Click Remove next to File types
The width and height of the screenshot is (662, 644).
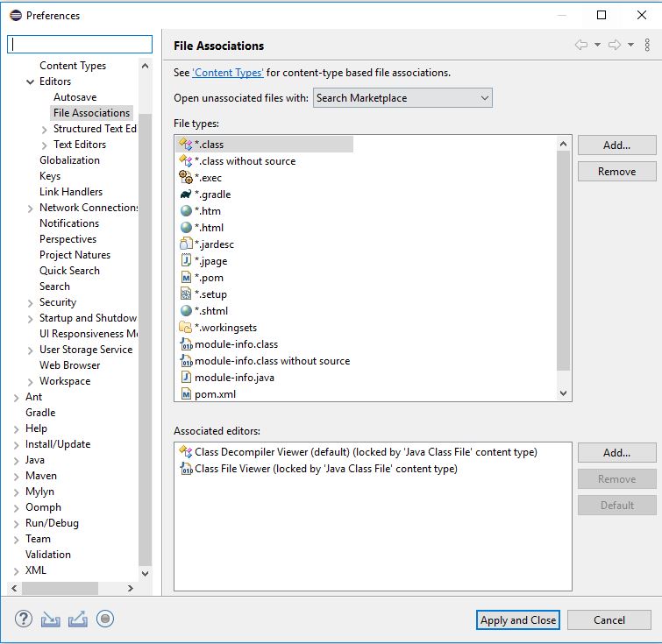click(x=616, y=172)
